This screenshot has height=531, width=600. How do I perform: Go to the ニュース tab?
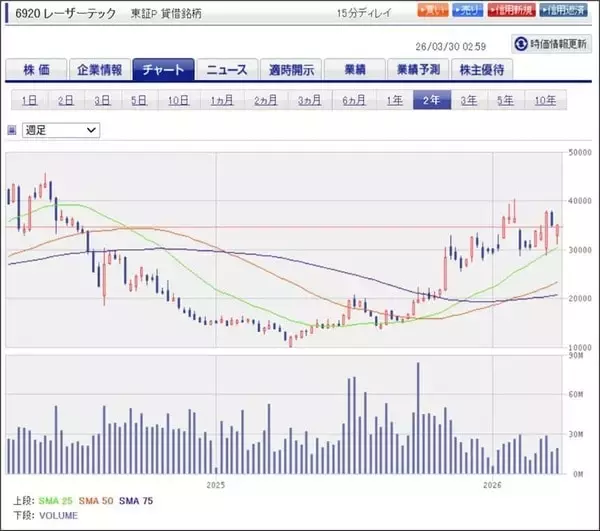(x=228, y=70)
